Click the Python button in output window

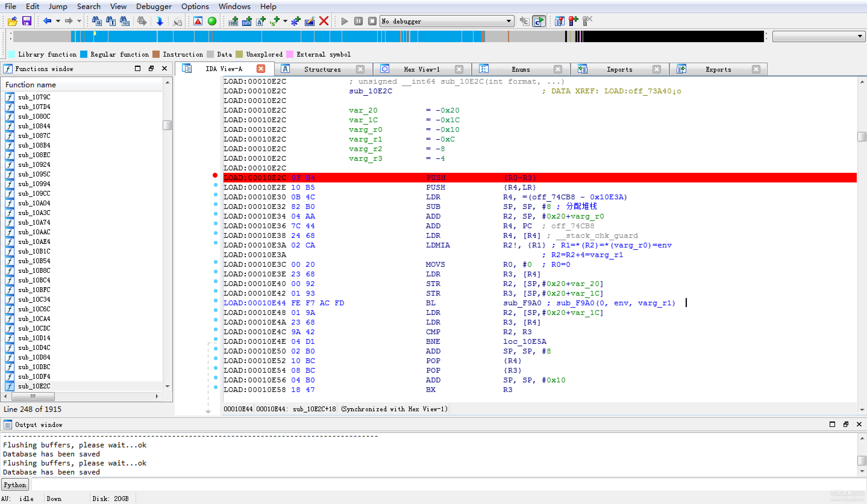pyautogui.click(x=15, y=485)
